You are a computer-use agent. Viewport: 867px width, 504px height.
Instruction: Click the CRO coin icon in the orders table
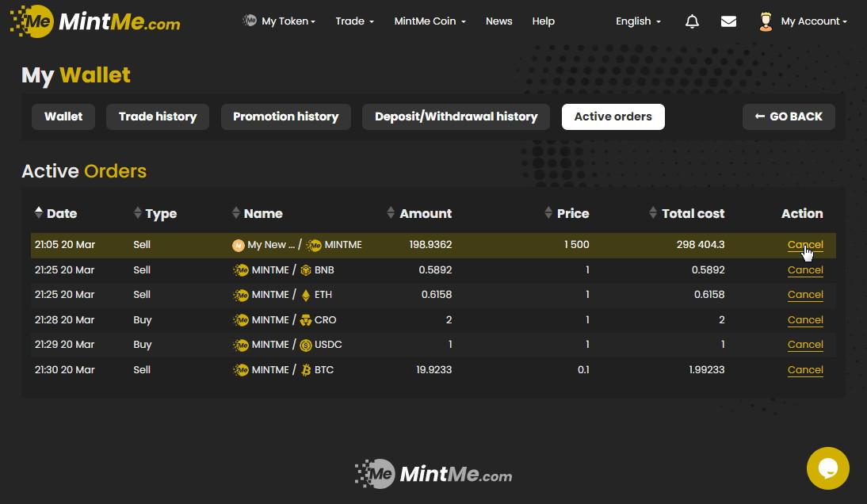pyautogui.click(x=306, y=320)
